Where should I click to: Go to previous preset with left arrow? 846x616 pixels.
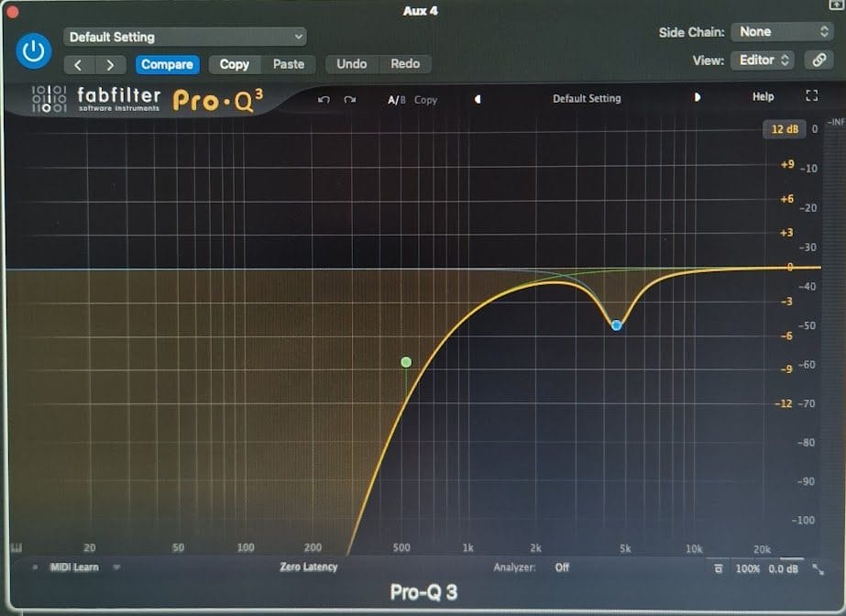[x=477, y=98]
